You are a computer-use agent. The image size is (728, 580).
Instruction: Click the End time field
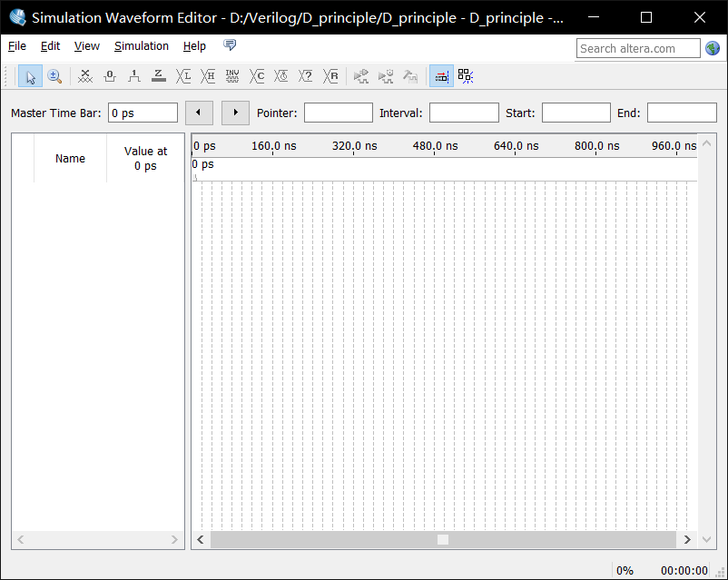pos(682,113)
